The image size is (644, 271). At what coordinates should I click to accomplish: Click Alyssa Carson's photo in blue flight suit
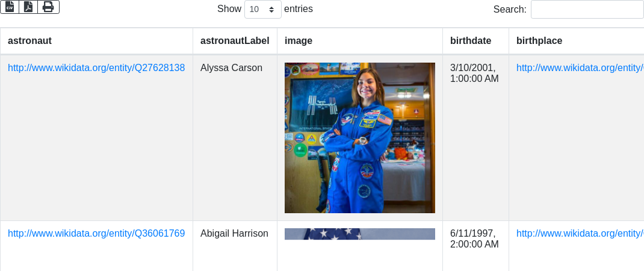(359, 138)
